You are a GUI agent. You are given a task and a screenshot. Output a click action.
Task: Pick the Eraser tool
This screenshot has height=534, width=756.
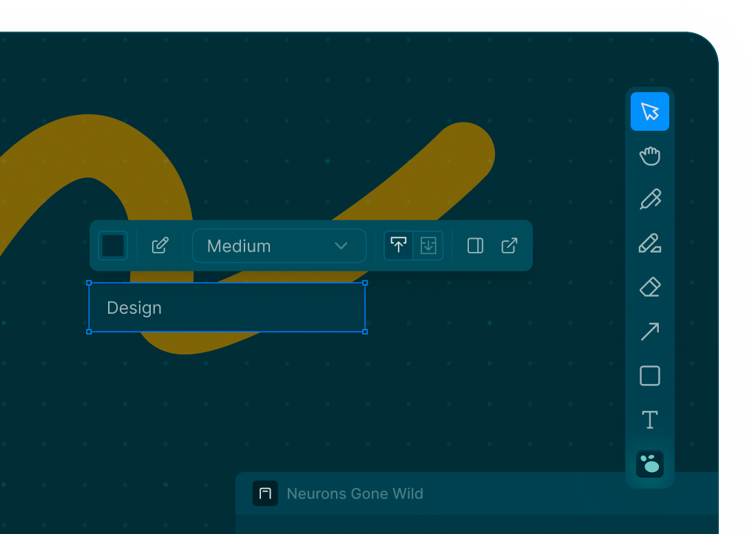[649, 287]
